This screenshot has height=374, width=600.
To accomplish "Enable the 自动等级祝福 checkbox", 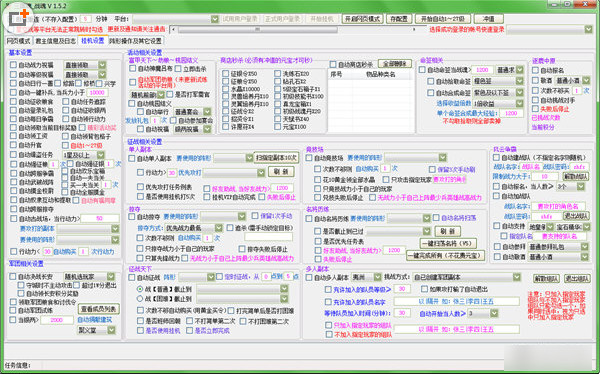I will point(13,75).
